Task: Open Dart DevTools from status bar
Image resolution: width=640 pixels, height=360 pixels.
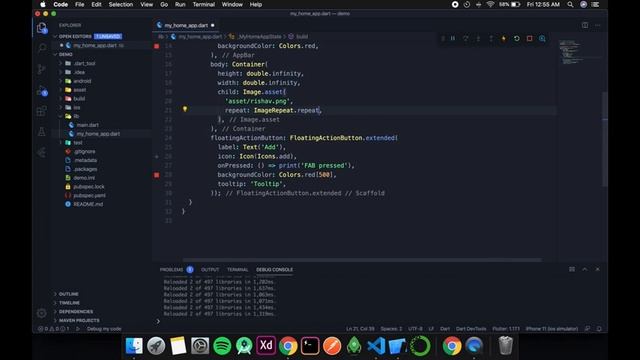Action: coord(471,329)
